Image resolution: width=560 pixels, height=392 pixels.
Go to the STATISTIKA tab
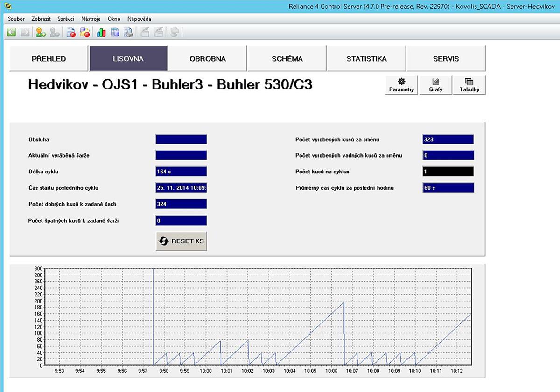pyautogui.click(x=366, y=59)
